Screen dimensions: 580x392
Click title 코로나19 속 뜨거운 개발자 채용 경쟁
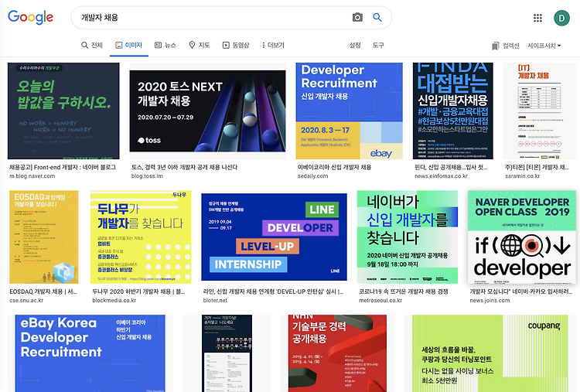click(x=403, y=291)
